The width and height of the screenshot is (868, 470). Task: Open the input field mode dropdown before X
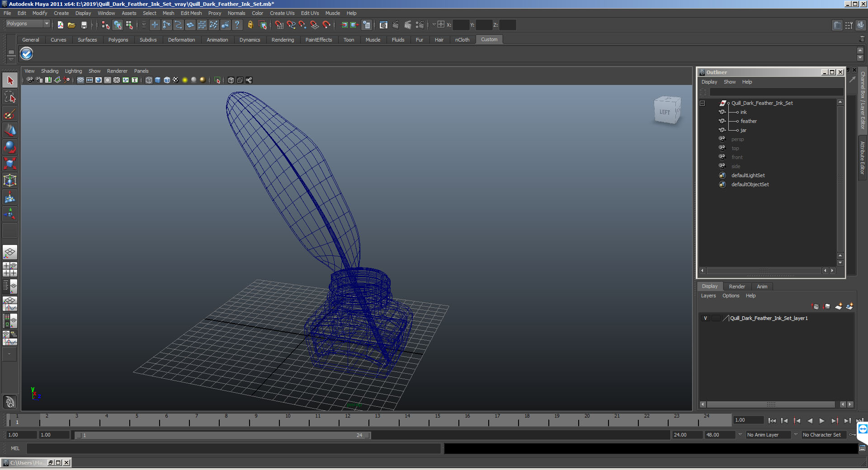pos(434,25)
